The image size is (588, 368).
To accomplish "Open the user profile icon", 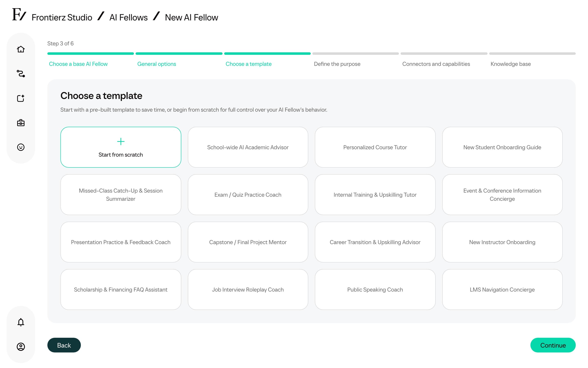I will point(21,347).
